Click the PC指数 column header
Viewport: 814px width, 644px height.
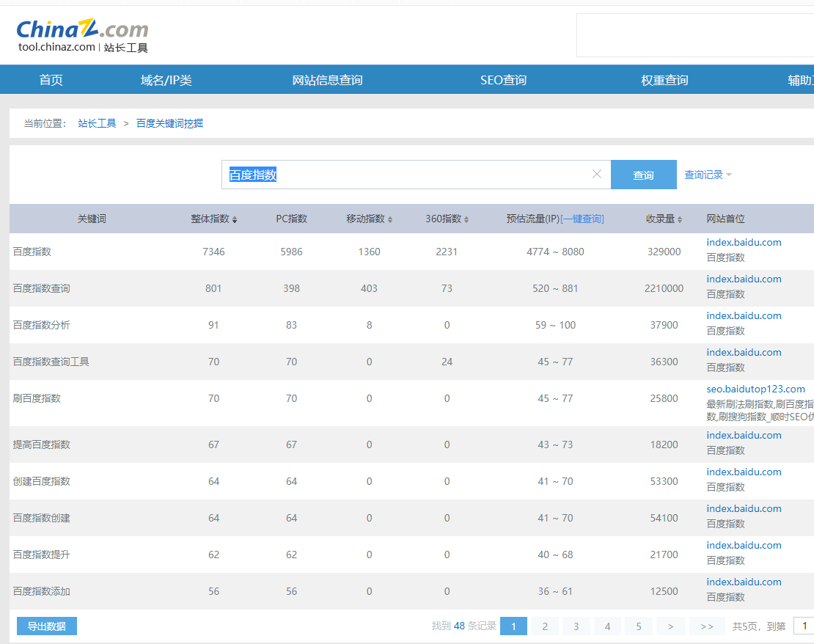click(291, 219)
